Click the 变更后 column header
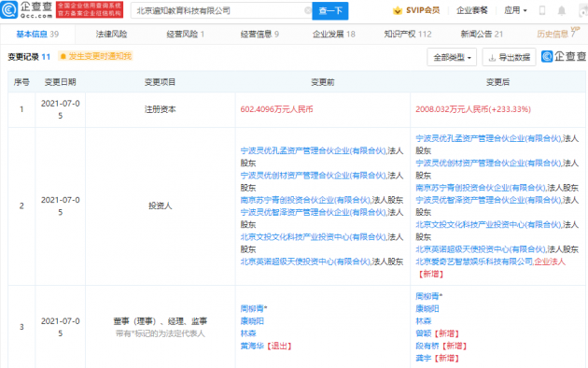Image resolution: width=588 pixels, height=368 pixels. coord(497,82)
